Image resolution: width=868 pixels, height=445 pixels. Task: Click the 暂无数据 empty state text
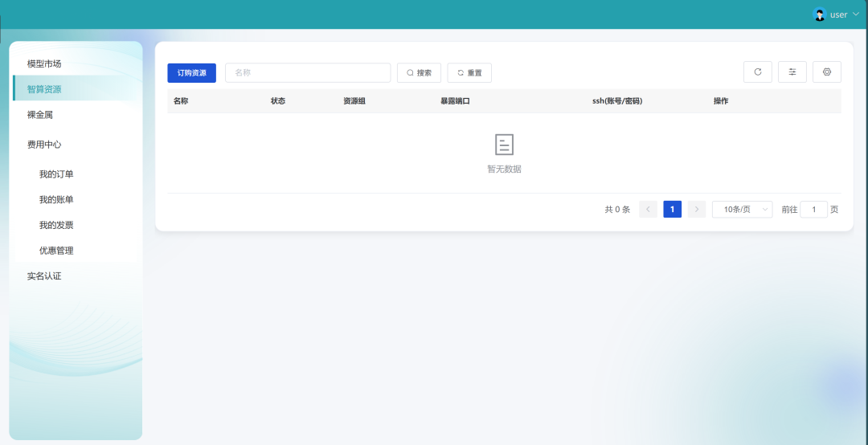[x=504, y=169]
